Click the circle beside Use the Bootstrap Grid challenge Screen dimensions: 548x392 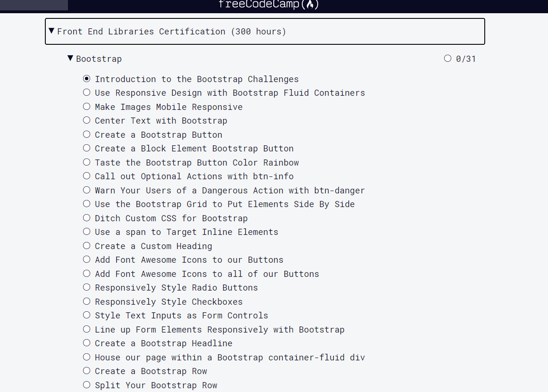coord(87,204)
